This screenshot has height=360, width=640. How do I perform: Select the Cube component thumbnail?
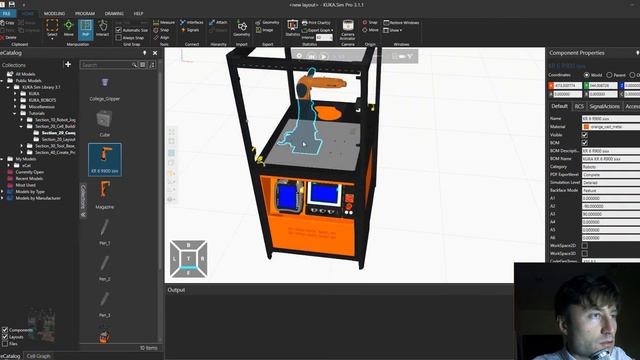(x=104, y=122)
